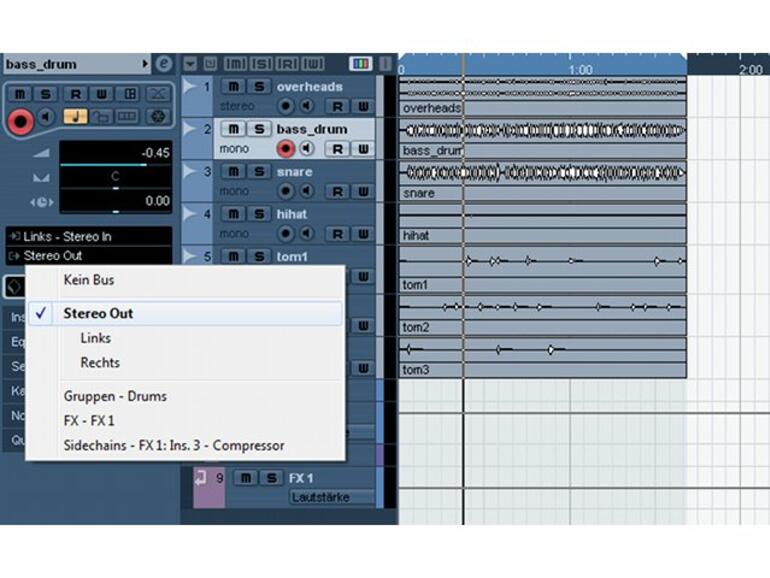Viewport: 770px width, 578px height.
Task: Open the 'Links - Stereo In' input routing
Action: point(89,236)
